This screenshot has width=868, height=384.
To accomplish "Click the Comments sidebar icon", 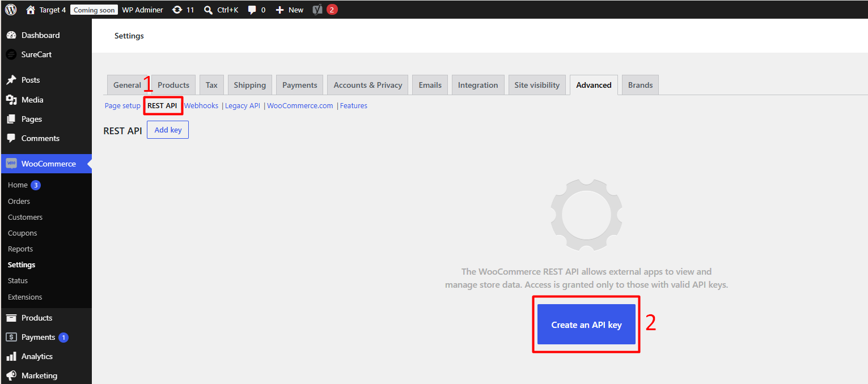I will point(11,138).
